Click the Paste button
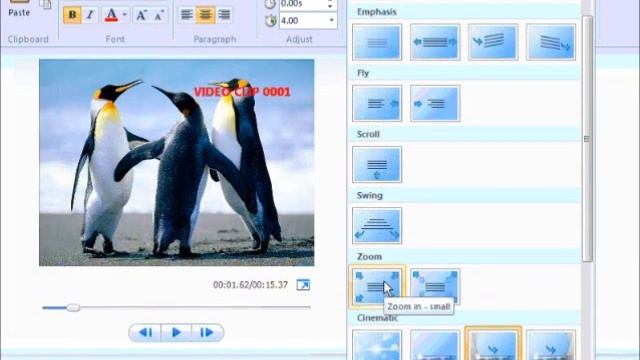The height and width of the screenshot is (360, 640). [x=19, y=8]
